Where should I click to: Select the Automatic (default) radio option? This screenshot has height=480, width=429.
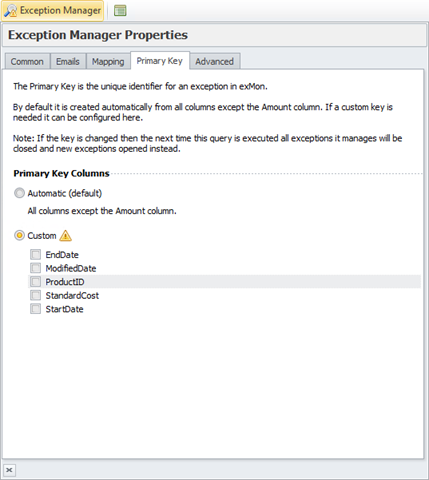coord(19,193)
